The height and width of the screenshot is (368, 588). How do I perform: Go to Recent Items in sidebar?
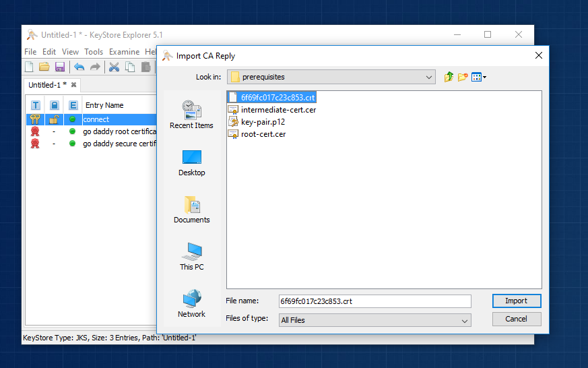point(191,115)
